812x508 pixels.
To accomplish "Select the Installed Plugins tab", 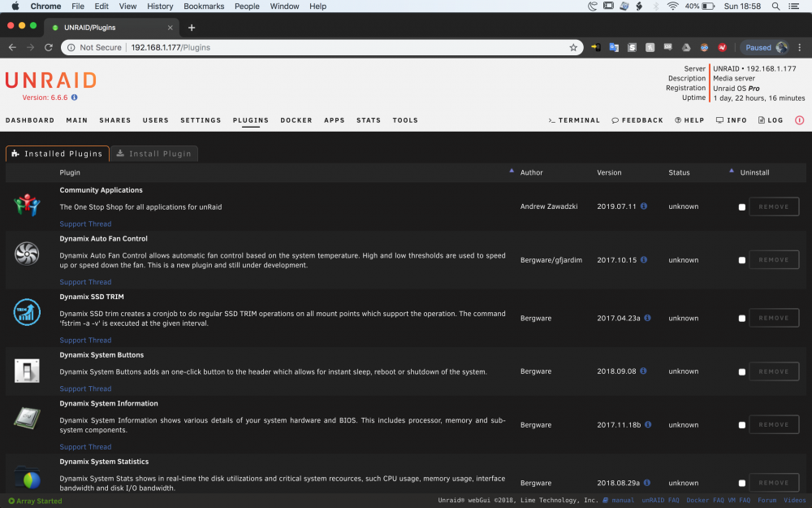I will (58, 154).
